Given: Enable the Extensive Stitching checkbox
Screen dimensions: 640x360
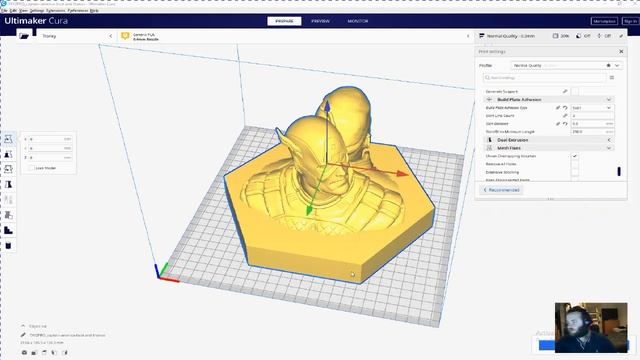Looking at the screenshot, I should tap(575, 172).
